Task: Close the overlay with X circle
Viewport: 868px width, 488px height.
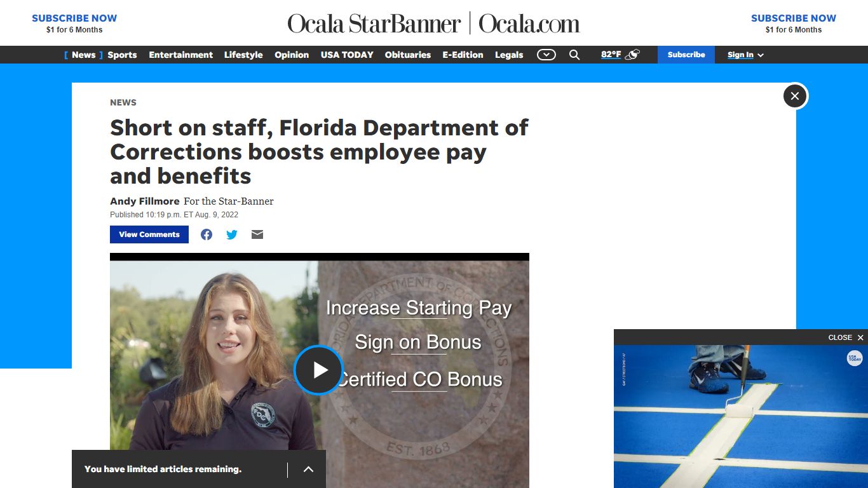Action: [795, 96]
